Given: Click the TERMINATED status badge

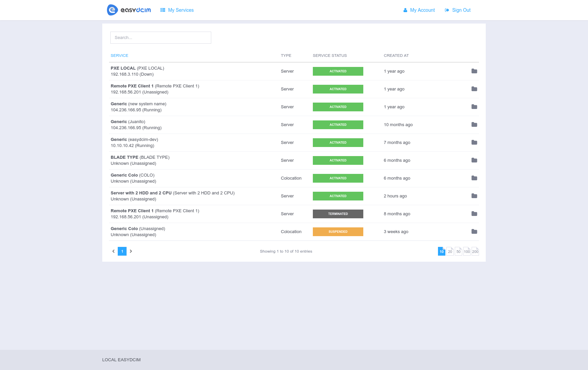Looking at the screenshot, I should [338, 214].
